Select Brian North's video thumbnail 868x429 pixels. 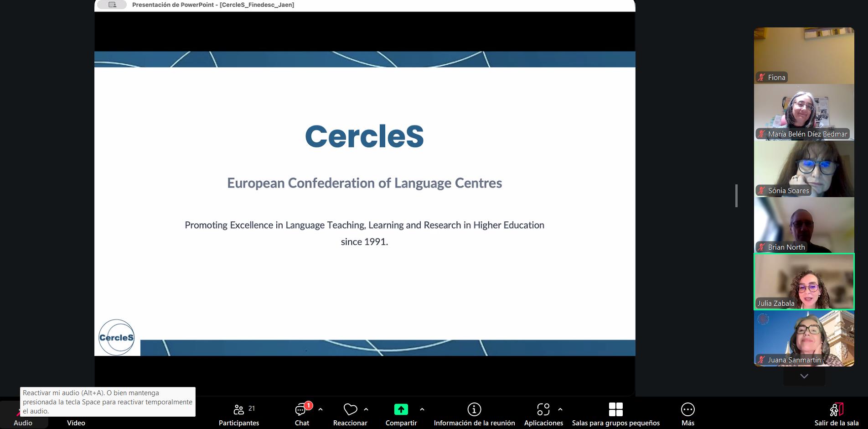click(804, 225)
